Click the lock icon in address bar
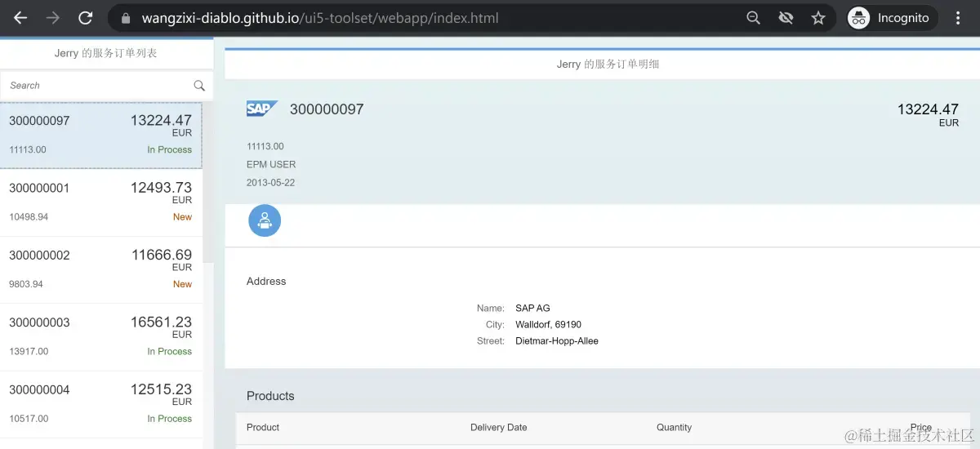This screenshot has width=980, height=449. click(x=125, y=18)
